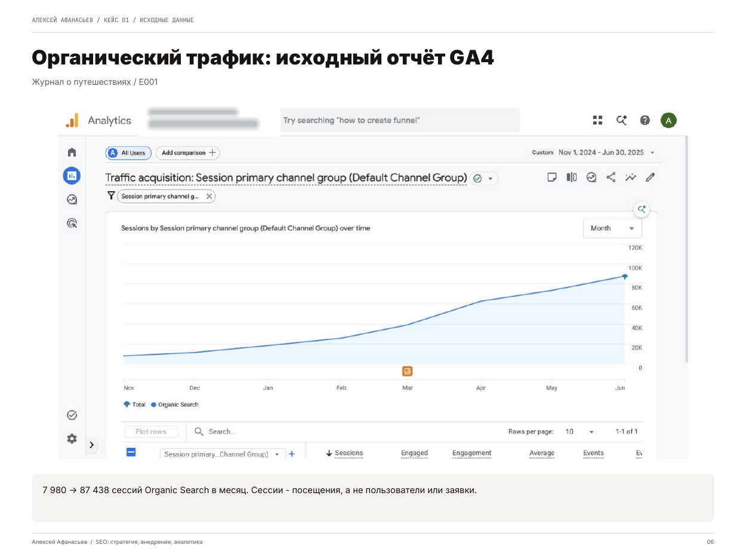Open the green account avatar A
The image size is (746, 560).
[x=668, y=121]
